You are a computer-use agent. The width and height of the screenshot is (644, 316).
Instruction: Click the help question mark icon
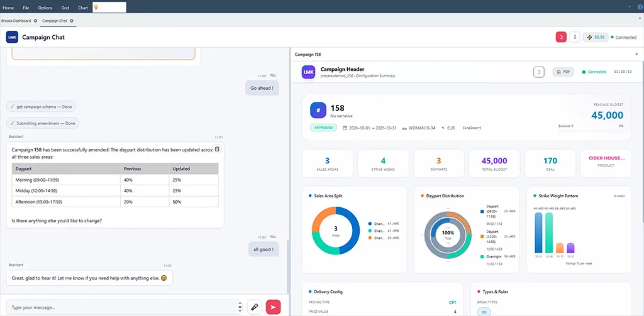(640, 8)
